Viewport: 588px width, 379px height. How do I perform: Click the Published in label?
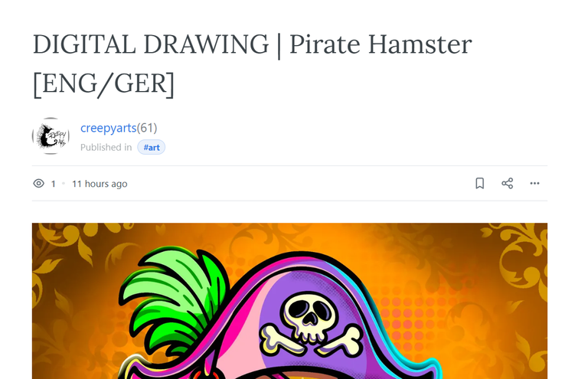pyautogui.click(x=106, y=147)
